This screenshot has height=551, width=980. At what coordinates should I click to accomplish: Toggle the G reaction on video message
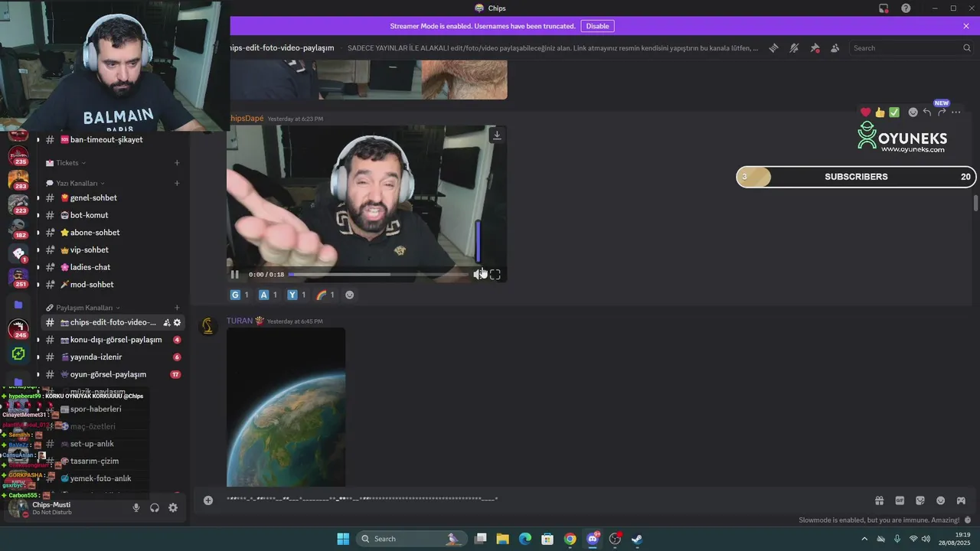tap(240, 295)
